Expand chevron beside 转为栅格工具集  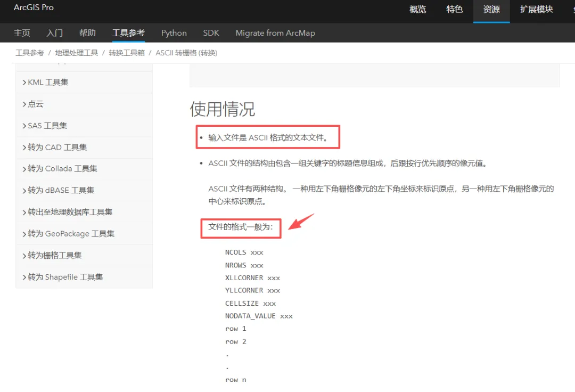(x=24, y=255)
